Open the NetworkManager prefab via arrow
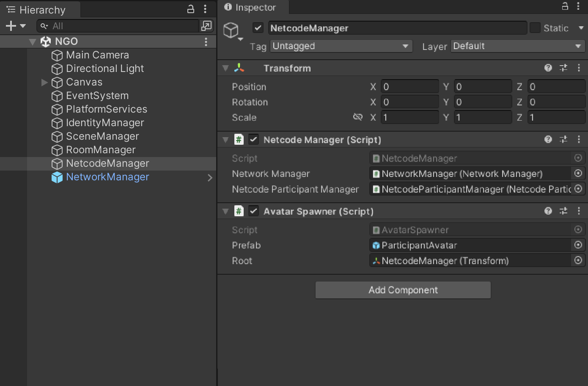 tap(210, 177)
